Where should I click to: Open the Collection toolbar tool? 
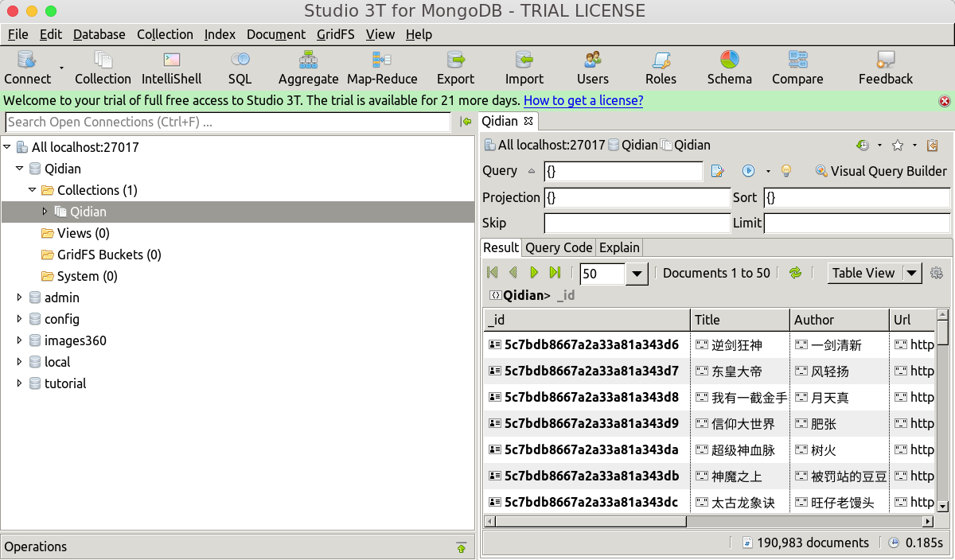(103, 68)
